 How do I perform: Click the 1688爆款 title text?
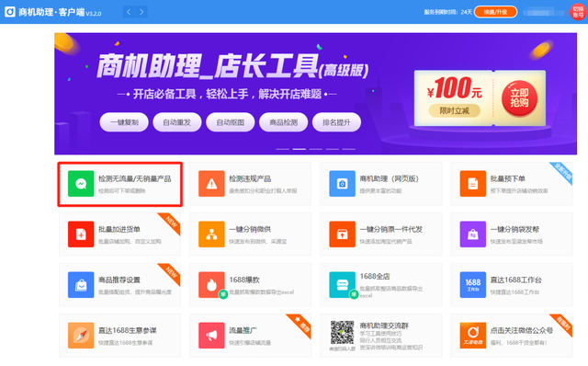click(x=244, y=280)
